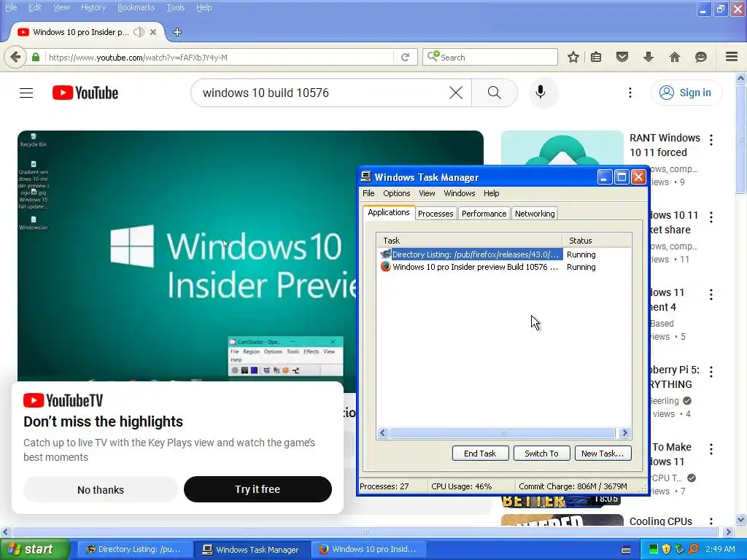This screenshot has height=560, width=747.
Task: Click the Firefox Search box
Action: pyautogui.click(x=489, y=57)
